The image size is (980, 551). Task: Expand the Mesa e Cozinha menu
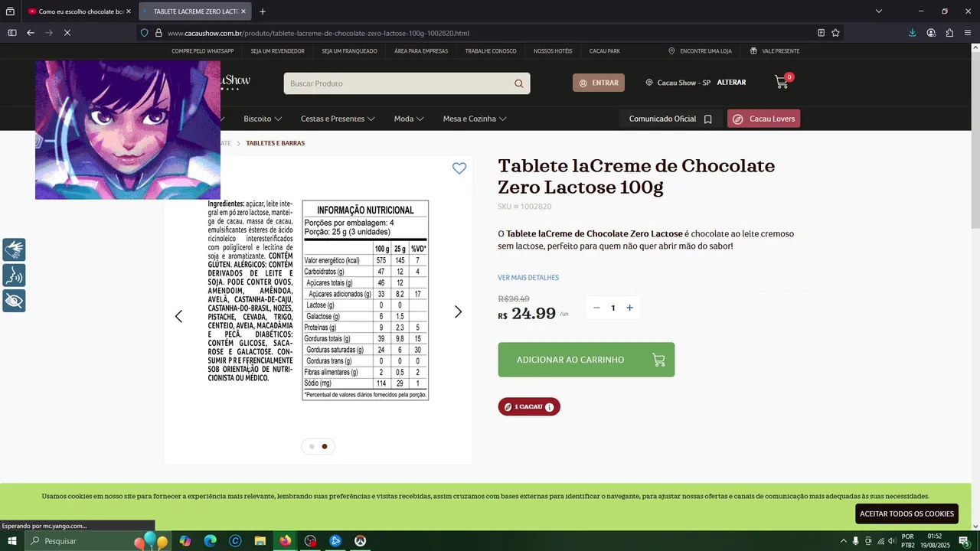(475, 119)
